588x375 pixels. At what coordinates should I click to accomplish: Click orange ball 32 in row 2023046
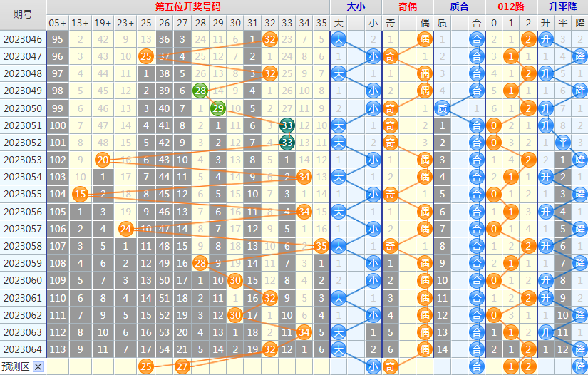(x=269, y=39)
